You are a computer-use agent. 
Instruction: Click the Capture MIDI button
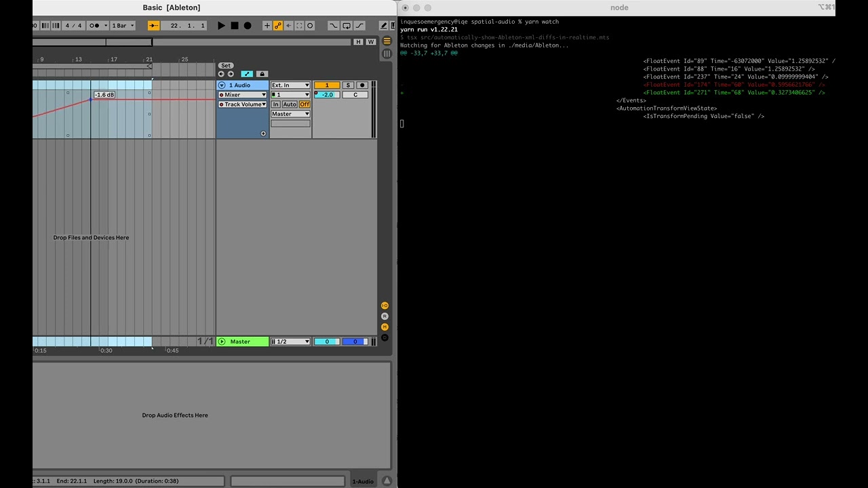tap(299, 26)
